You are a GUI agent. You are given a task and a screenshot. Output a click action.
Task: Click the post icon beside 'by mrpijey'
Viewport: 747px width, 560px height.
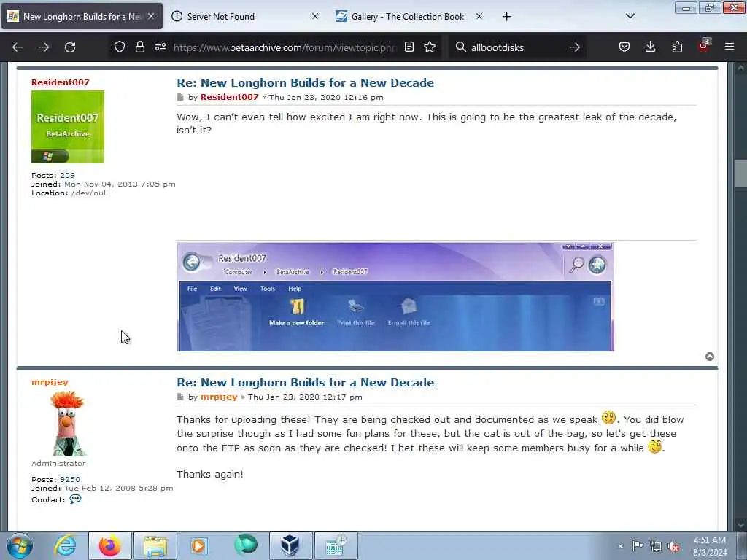click(180, 397)
